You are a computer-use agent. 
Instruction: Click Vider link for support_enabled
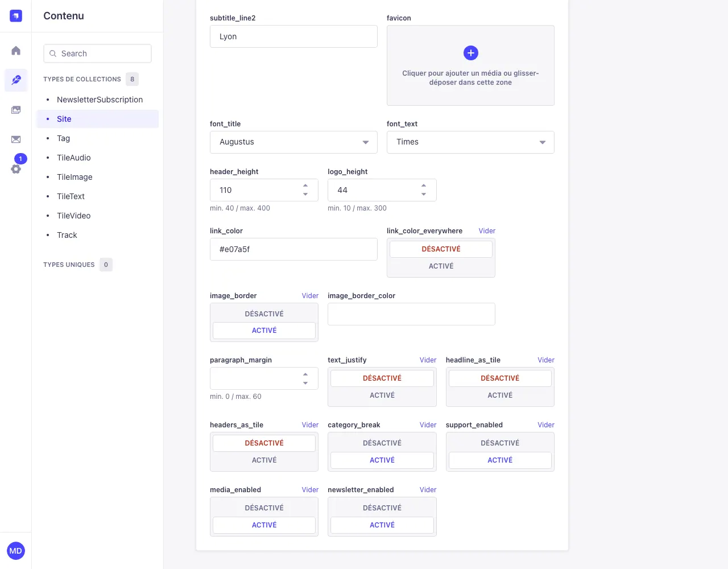click(x=546, y=425)
